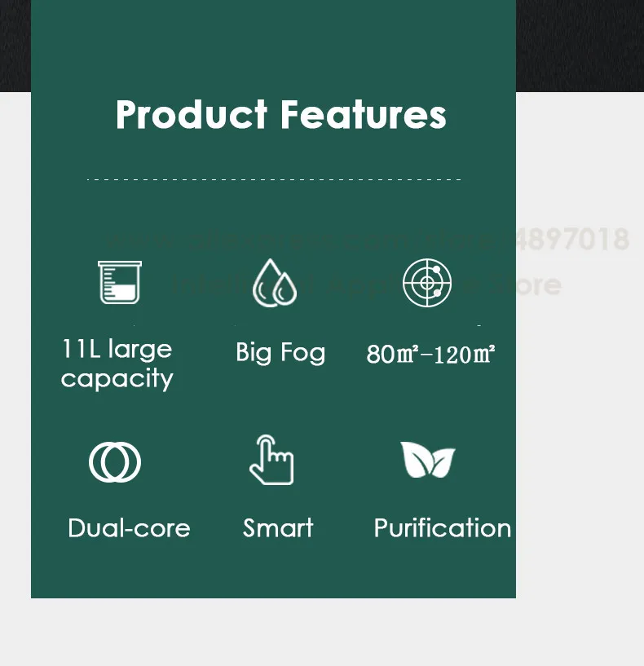This screenshot has width=644, height=666.
Task: Select the Big Fog text label
Action: (x=280, y=352)
